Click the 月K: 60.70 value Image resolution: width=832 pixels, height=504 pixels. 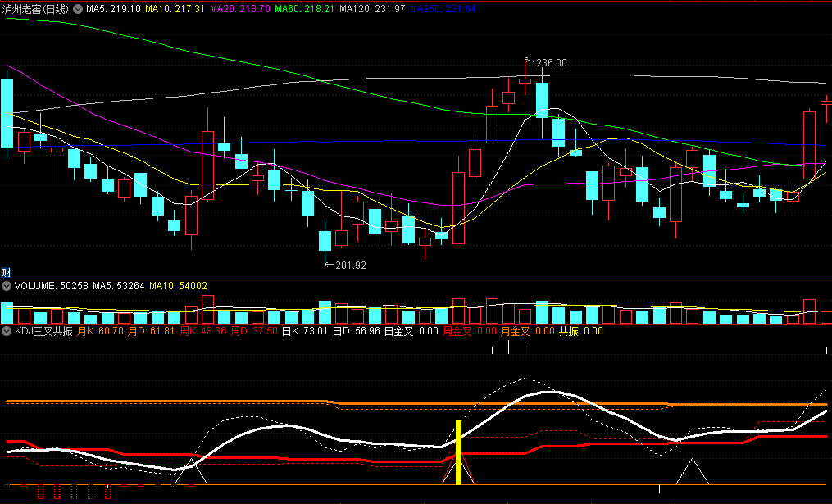(x=100, y=331)
